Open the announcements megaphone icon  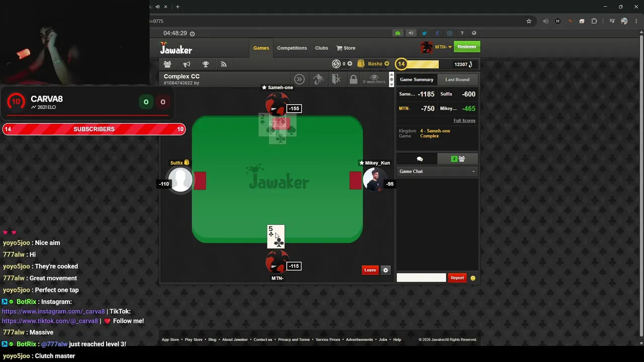click(x=187, y=64)
